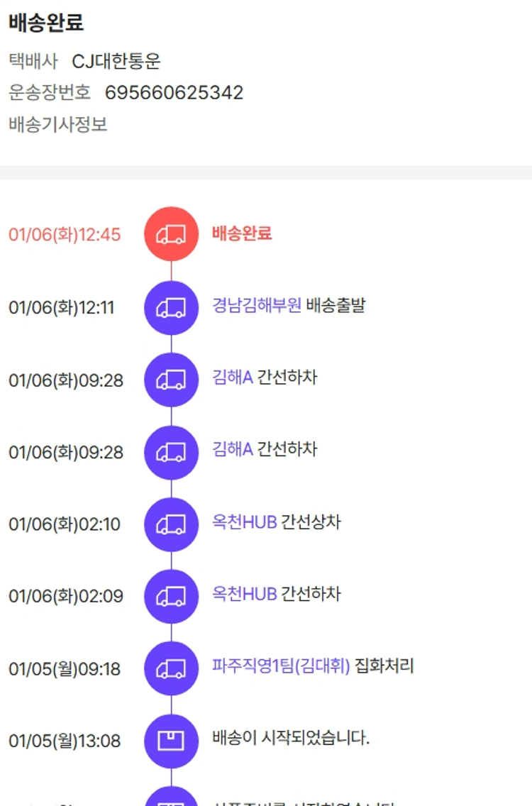The image size is (532, 806).
Task: Click the courier name CJ대한통운
Action: tap(116, 62)
